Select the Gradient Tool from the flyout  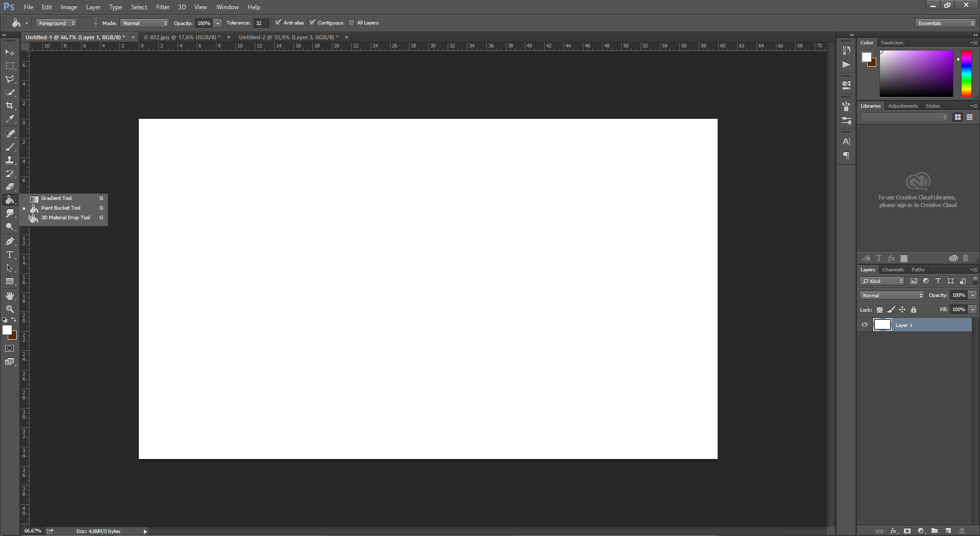coord(56,198)
